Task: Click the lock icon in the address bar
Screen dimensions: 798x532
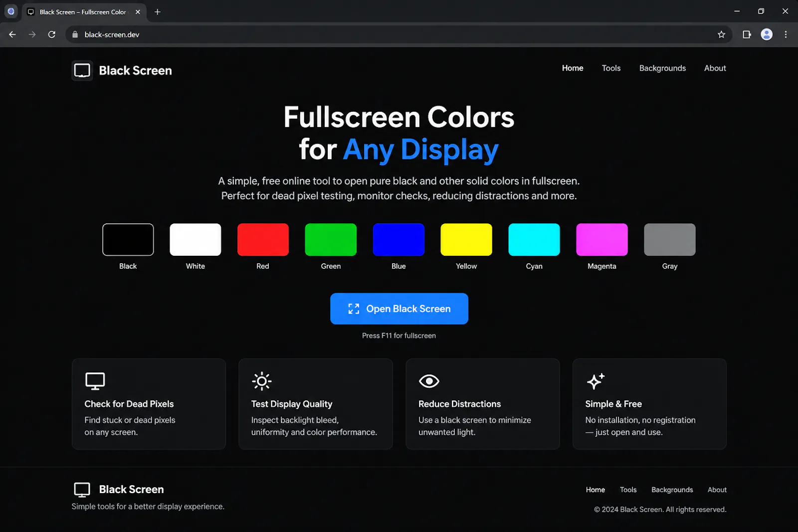Action: [75, 34]
